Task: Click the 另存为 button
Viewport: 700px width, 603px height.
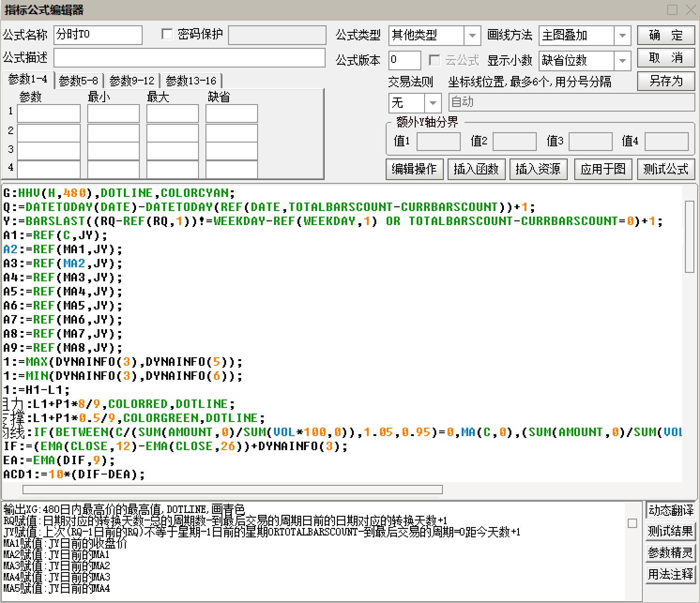Action: (x=666, y=81)
